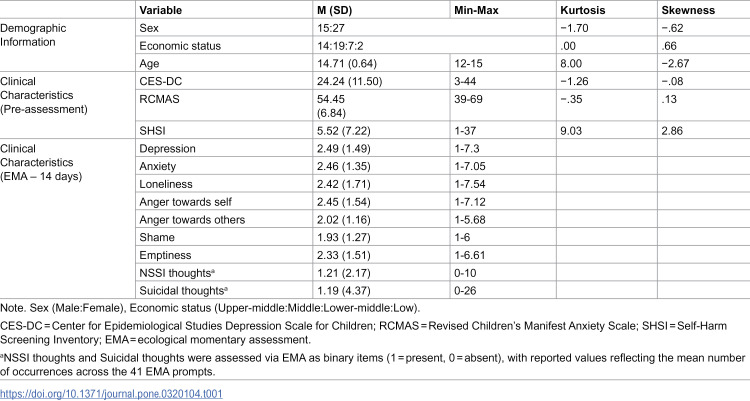Select the Suicidal thoughts range 0-26
Image resolution: width=750 pixels, height=401 pixels.
click(465, 290)
